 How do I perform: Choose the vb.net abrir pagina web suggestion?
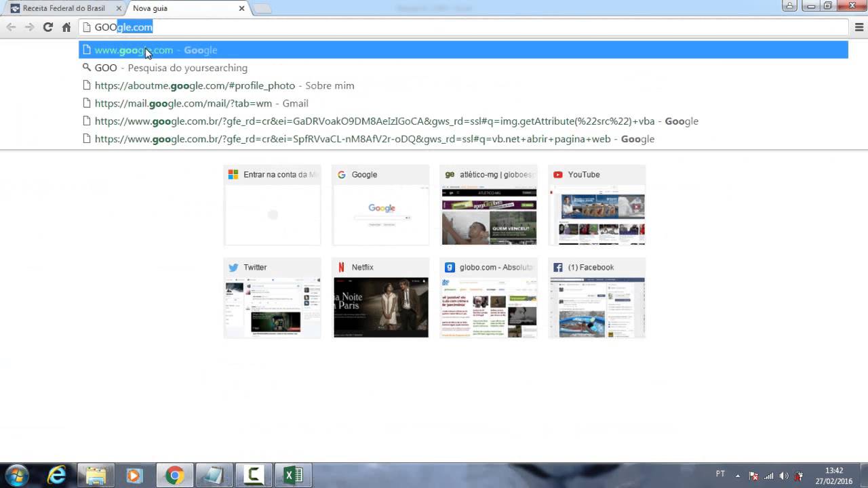(464, 139)
